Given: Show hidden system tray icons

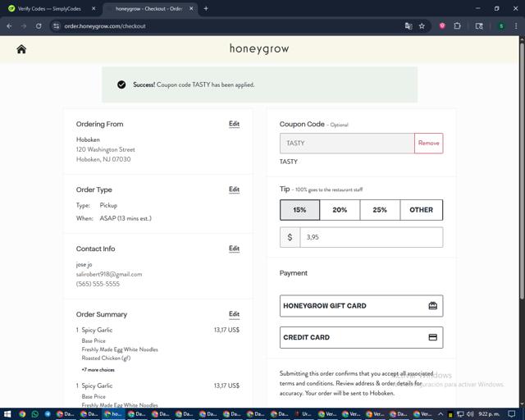Looking at the screenshot, I should (x=441, y=414).
